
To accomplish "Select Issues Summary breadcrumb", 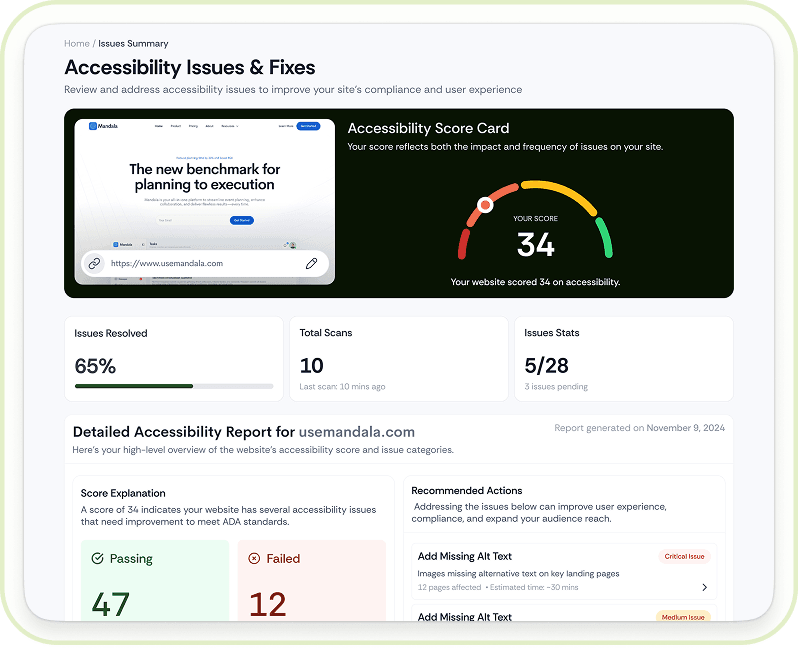I will coord(133,44).
